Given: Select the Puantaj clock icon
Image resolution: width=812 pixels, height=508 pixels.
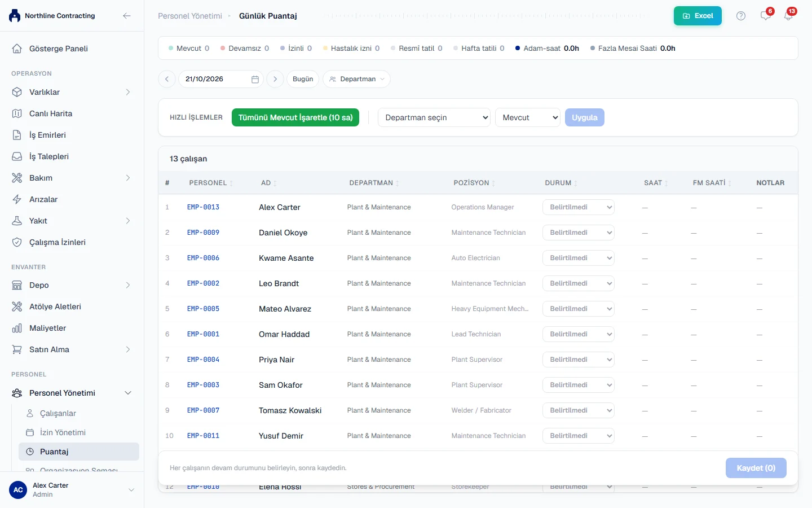Looking at the screenshot, I should coord(30,452).
